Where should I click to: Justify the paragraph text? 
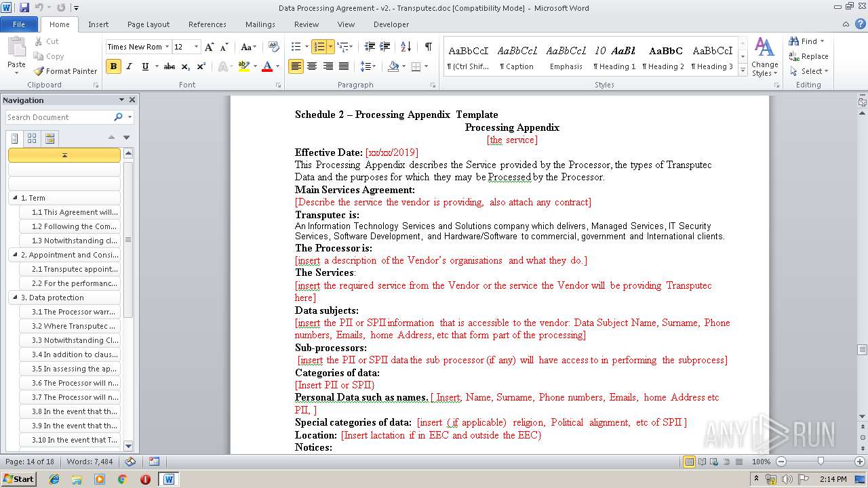click(x=344, y=66)
